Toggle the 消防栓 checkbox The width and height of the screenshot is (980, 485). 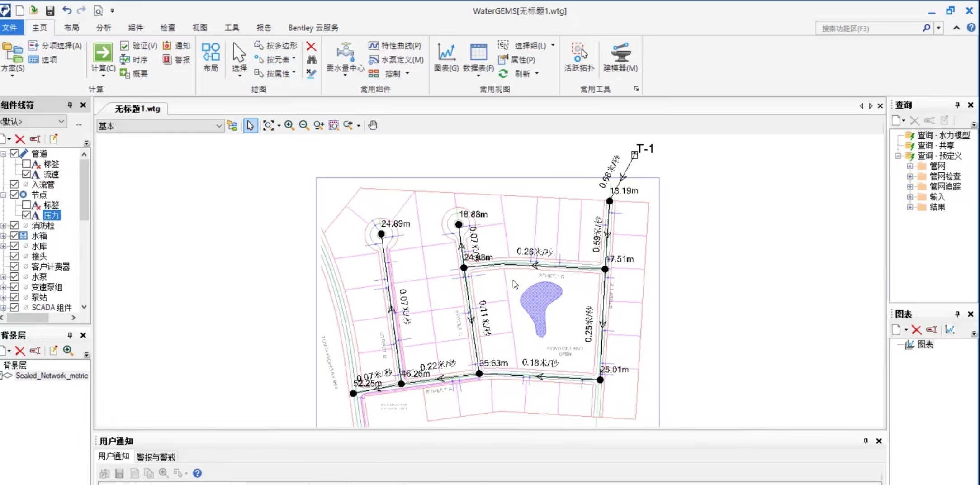click(x=14, y=225)
